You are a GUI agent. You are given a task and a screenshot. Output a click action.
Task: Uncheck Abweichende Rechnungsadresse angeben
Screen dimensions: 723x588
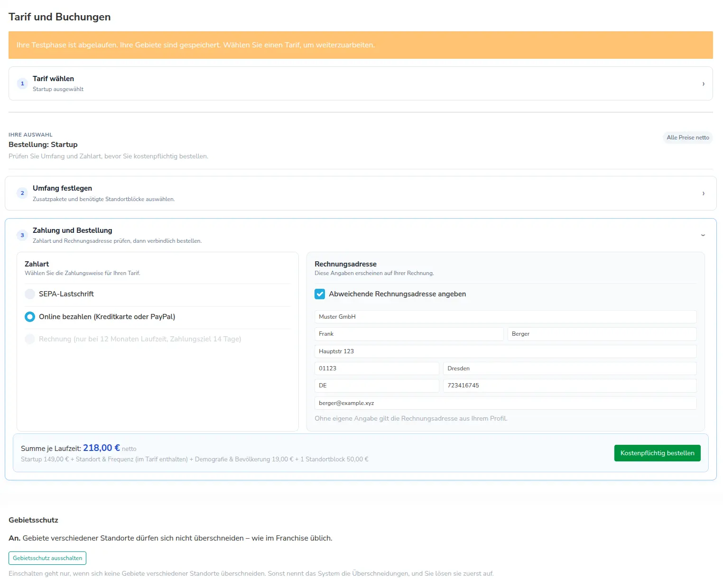[x=320, y=294]
